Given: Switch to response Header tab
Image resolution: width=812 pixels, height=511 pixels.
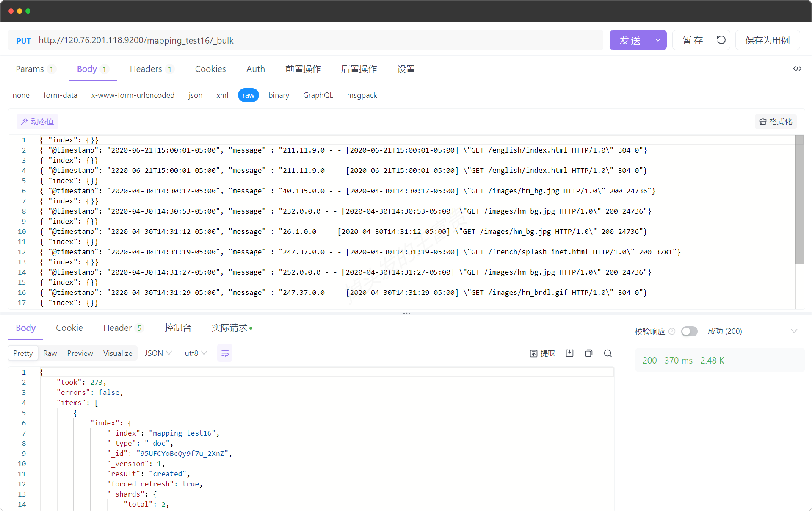Looking at the screenshot, I should pyautogui.click(x=123, y=328).
